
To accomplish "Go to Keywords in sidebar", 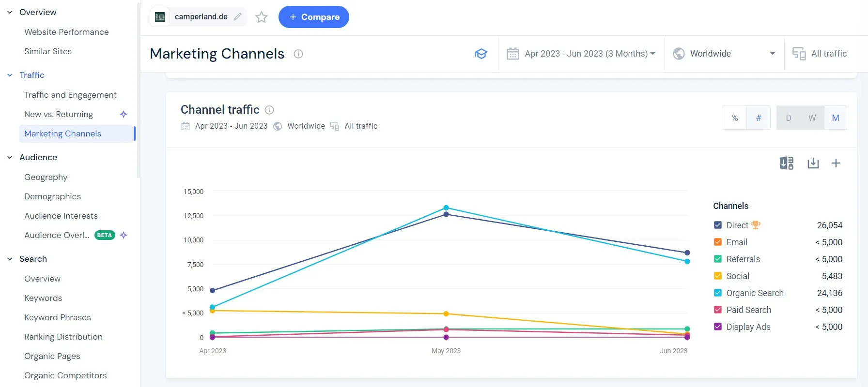I will pyautogui.click(x=43, y=298).
